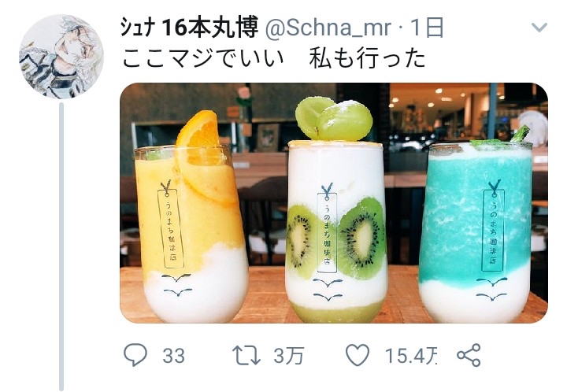The height and width of the screenshot is (392, 567).
Task: Open the tweet via the 1日 timestamp
Action: (x=428, y=28)
